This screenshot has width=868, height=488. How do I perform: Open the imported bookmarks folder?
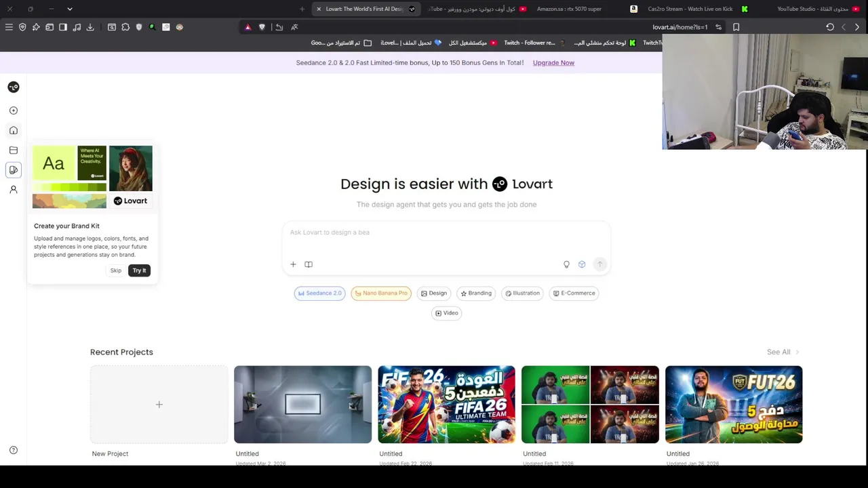[x=341, y=43]
